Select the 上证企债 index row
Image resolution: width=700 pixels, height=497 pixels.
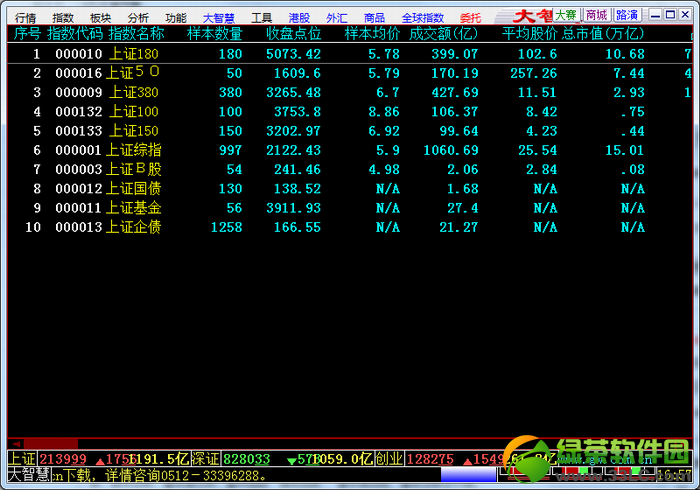click(350, 227)
